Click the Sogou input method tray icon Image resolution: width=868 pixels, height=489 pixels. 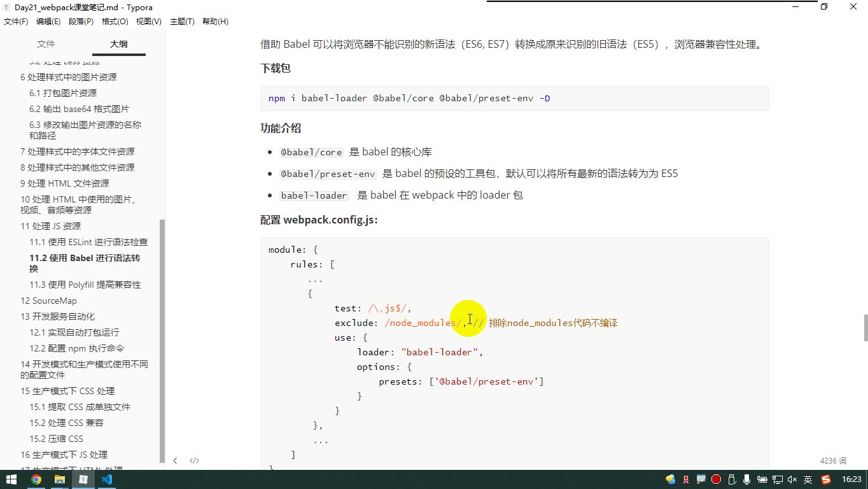(x=826, y=479)
